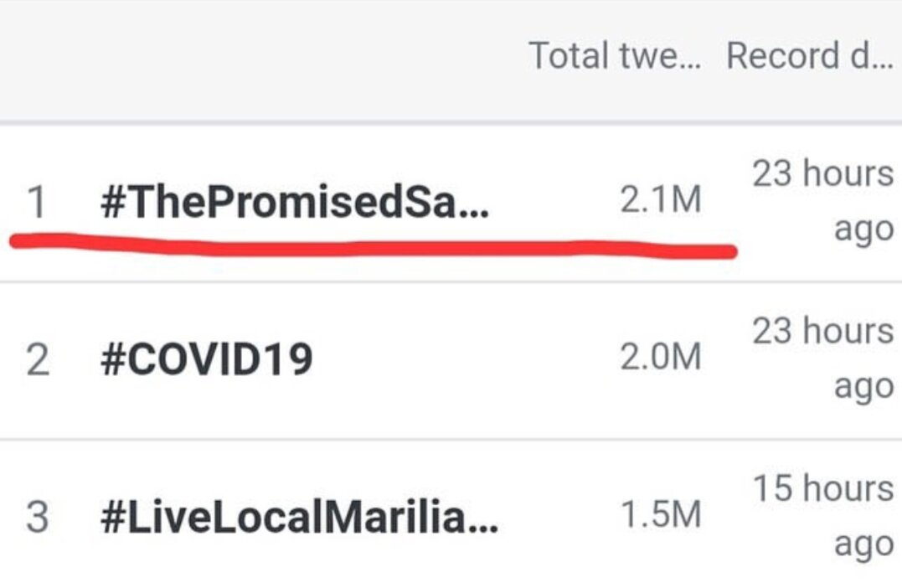
Task: Open the #COVID19 hashtag
Action: pos(207,358)
